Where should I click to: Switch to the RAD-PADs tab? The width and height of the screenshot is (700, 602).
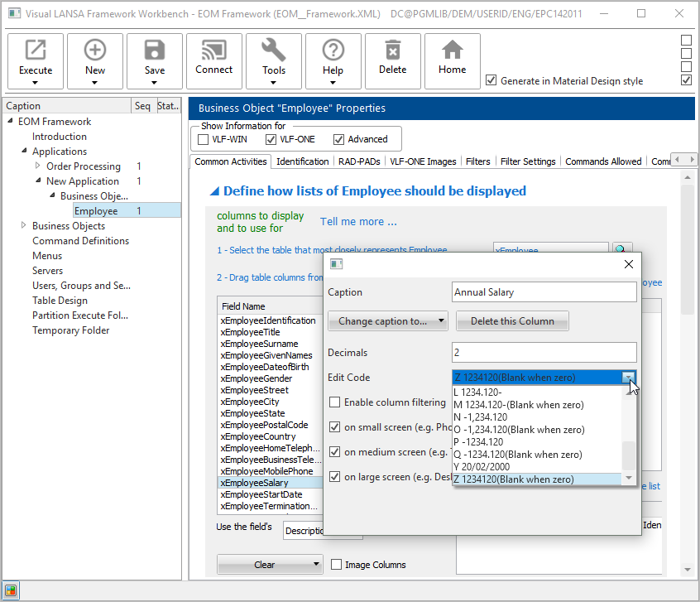pos(359,161)
